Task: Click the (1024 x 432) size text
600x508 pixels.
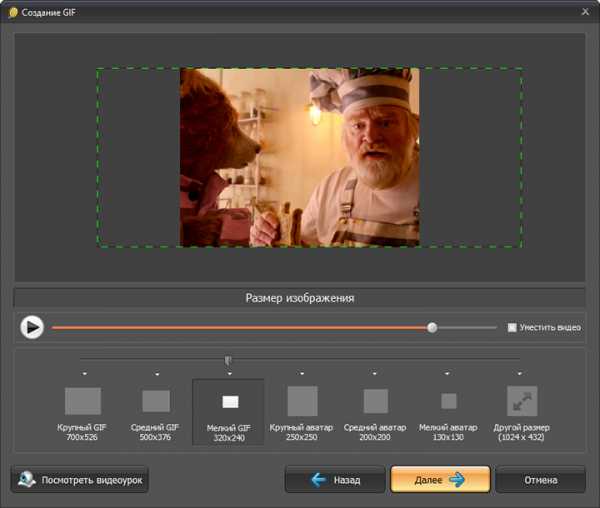Action: pyautogui.click(x=521, y=437)
